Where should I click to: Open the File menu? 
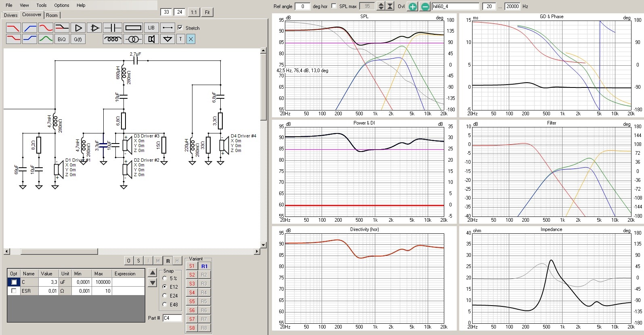[9, 5]
